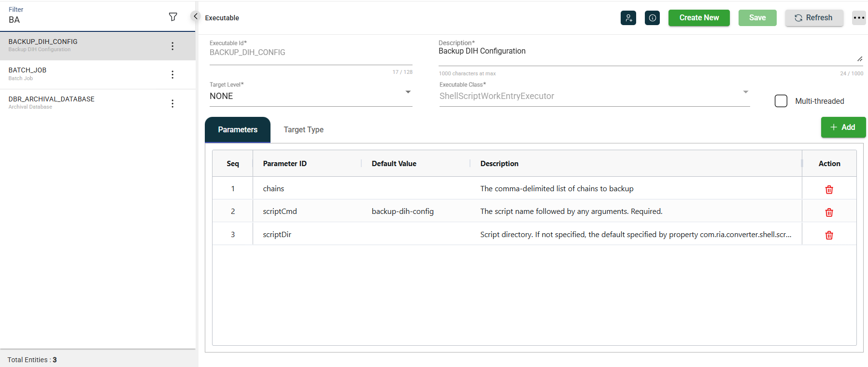Viewport: 868px width, 367px height.
Task: Open kebab menu for BATCH_JOB
Action: (x=172, y=74)
